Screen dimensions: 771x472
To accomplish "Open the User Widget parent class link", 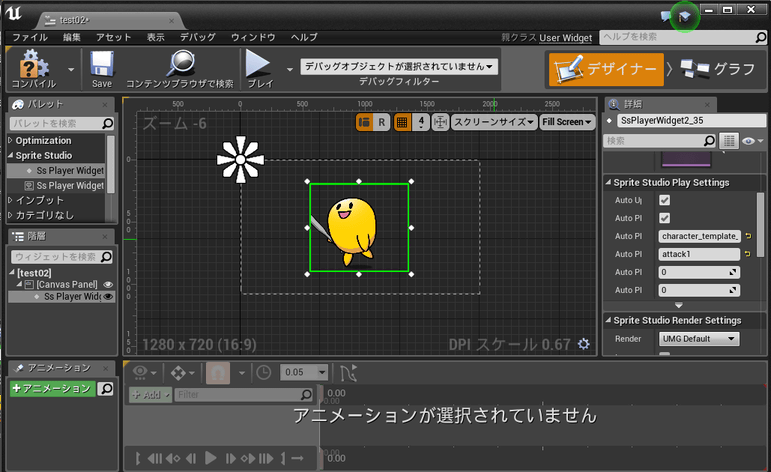I will tap(565, 38).
